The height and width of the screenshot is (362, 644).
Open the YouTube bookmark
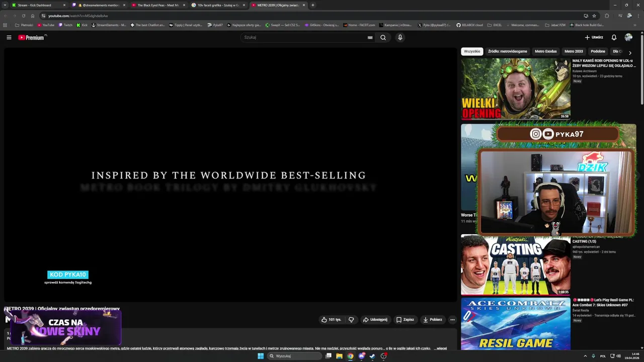pos(46,25)
